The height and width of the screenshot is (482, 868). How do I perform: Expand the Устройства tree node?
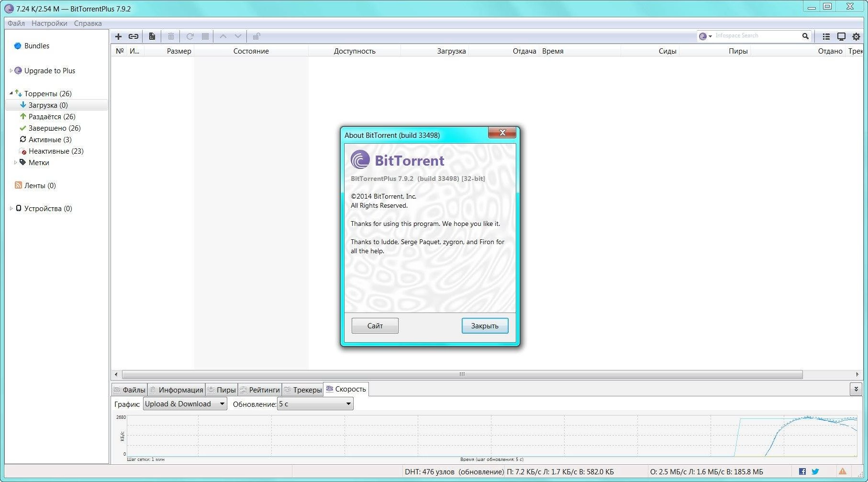click(x=11, y=209)
